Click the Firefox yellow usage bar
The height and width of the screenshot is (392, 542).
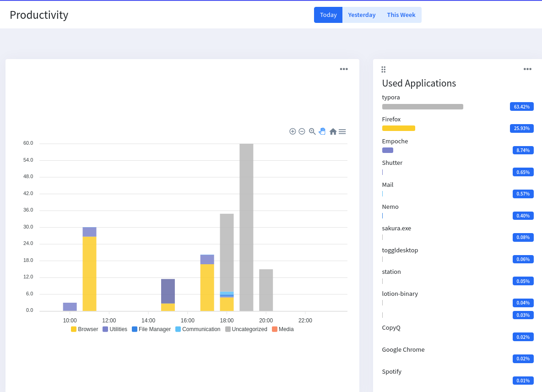tap(399, 128)
